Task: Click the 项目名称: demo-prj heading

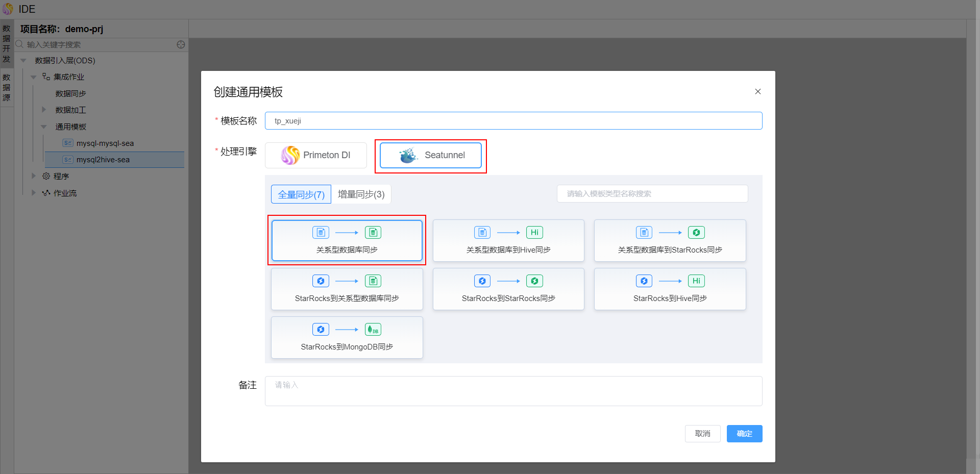Action: 62,29
